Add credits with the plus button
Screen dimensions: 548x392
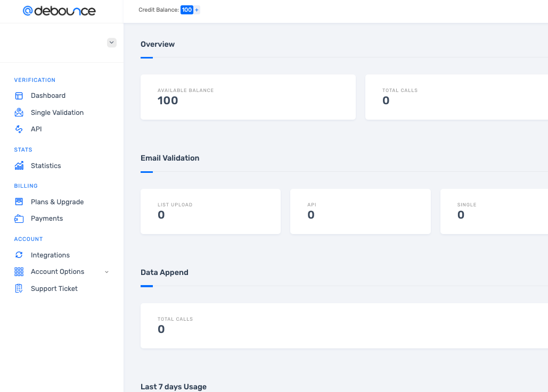(x=197, y=10)
